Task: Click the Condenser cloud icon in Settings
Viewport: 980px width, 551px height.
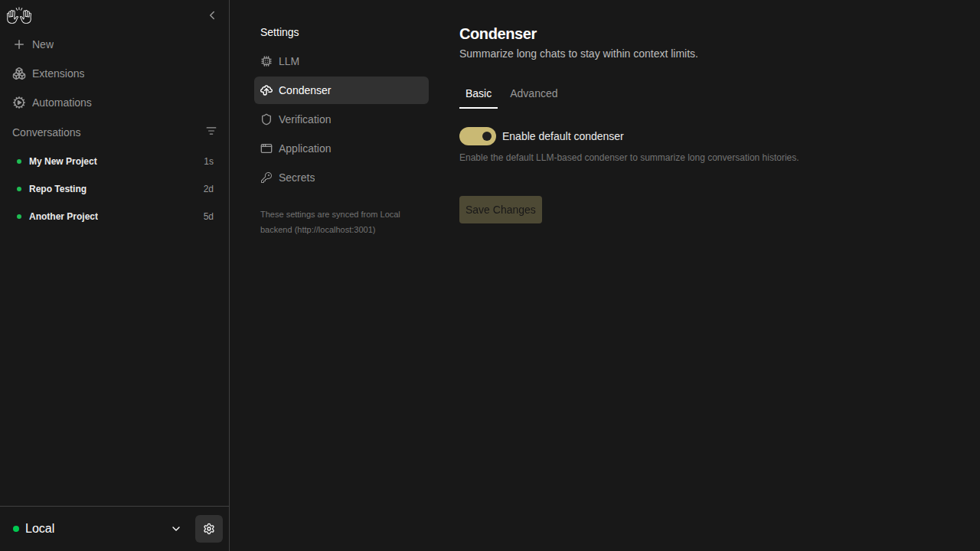Action: click(266, 90)
